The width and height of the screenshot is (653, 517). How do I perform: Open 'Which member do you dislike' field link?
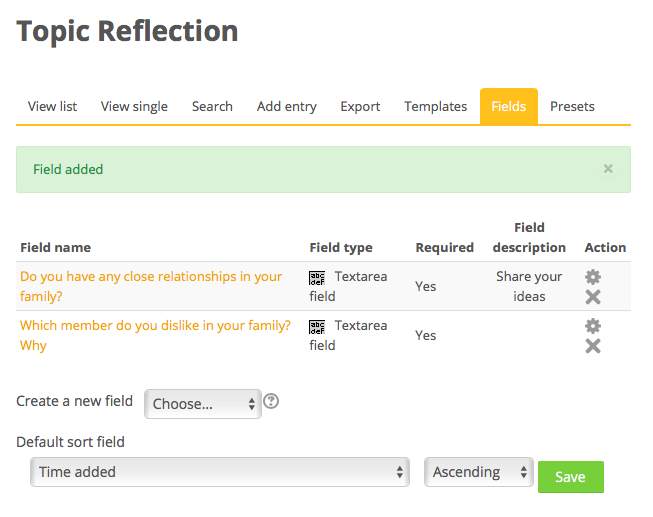tap(155, 335)
